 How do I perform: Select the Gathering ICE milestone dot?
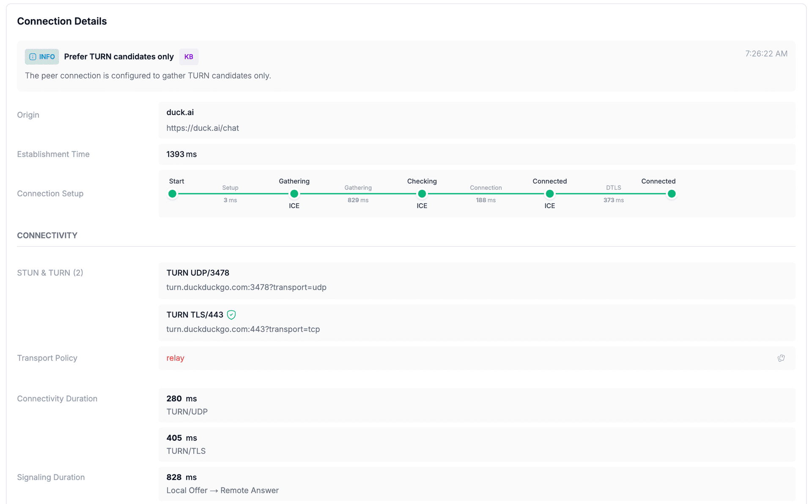pos(294,194)
